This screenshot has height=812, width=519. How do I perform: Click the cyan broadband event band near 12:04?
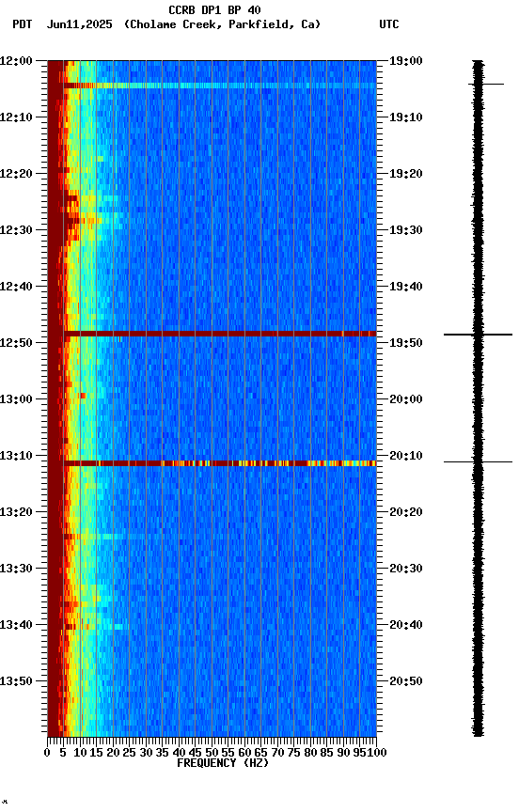point(220,86)
